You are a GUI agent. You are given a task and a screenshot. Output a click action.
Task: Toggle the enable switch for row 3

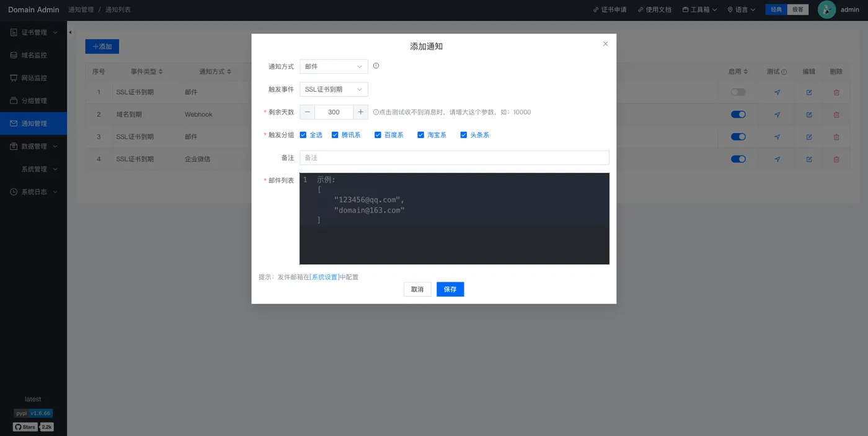[x=738, y=137]
